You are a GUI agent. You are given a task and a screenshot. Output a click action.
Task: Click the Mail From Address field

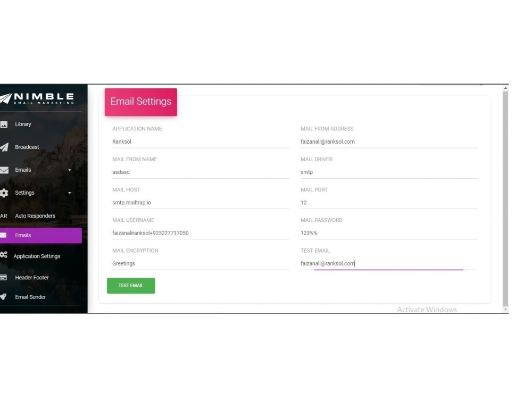(389, 142)
